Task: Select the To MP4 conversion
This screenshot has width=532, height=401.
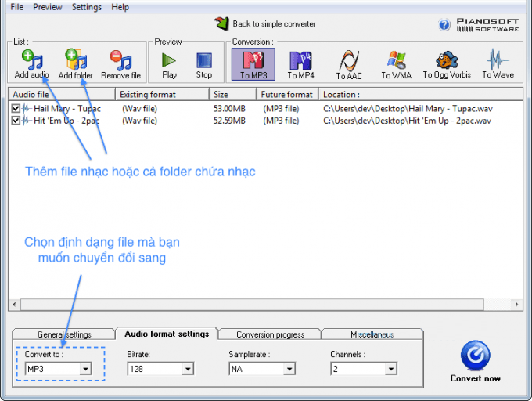Action: point(300,64)
